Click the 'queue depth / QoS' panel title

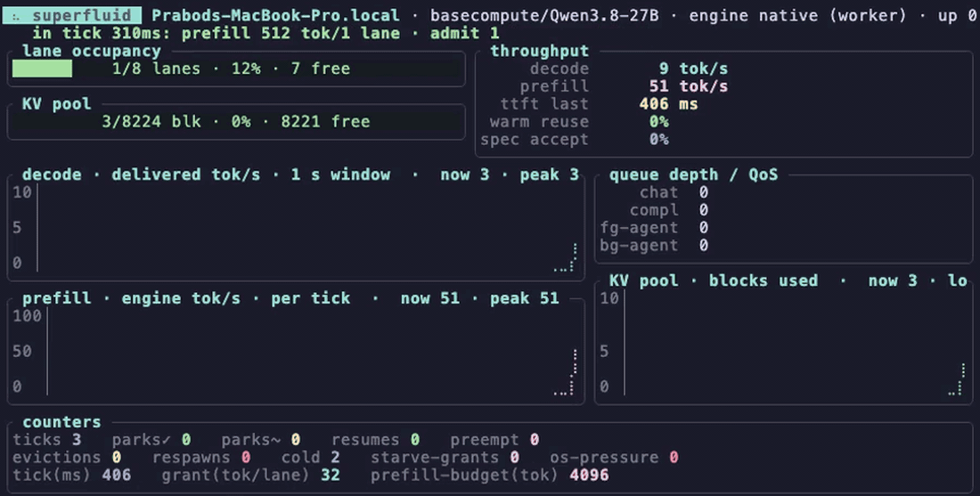(694, 175)
